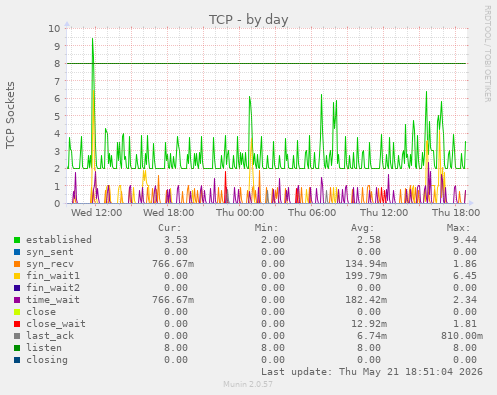Screen dimensions: 497x395
Task: Click the 'Avg:' column header
Action: coord(362,228)
